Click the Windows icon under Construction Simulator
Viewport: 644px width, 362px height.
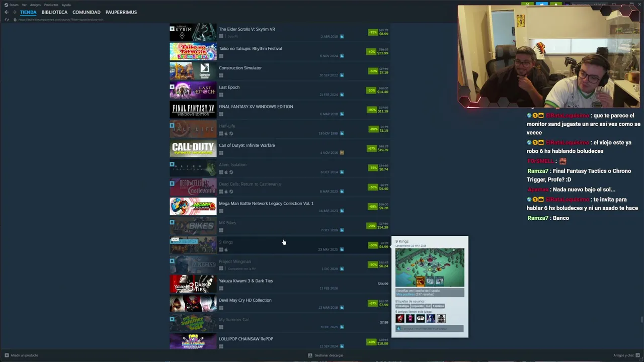[x=221, y=75]
